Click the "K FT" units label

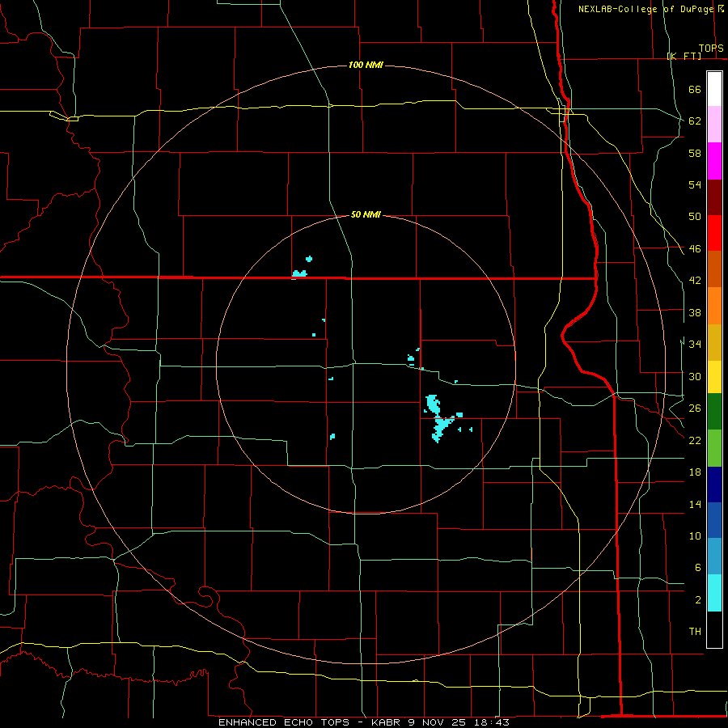[x=685, y=56]
